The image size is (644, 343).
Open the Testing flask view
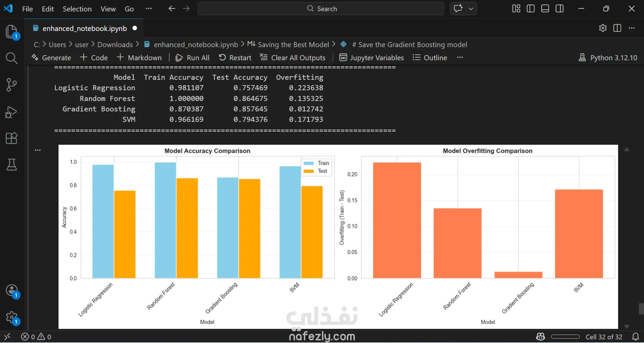point(12,165)
